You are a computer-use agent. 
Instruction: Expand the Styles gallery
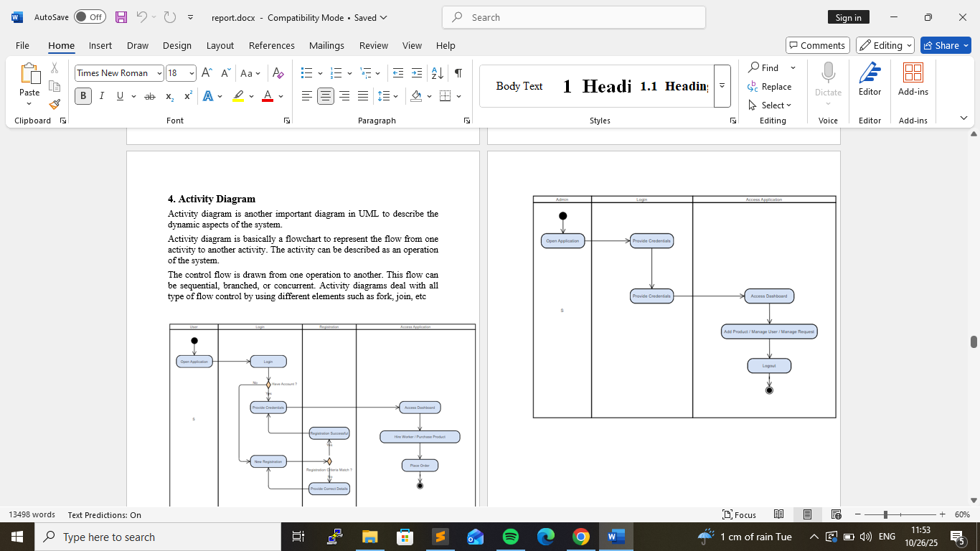pyautogui.click(x=722, y=85)
